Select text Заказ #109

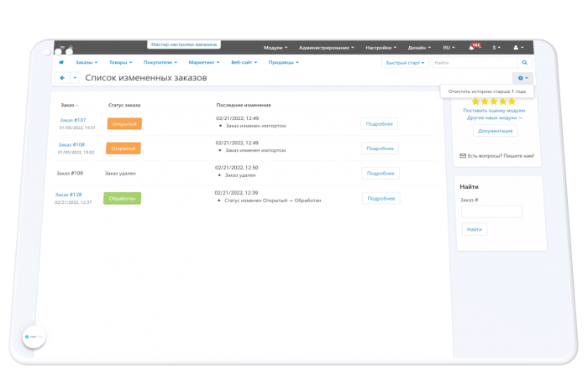tap(70, 174)
